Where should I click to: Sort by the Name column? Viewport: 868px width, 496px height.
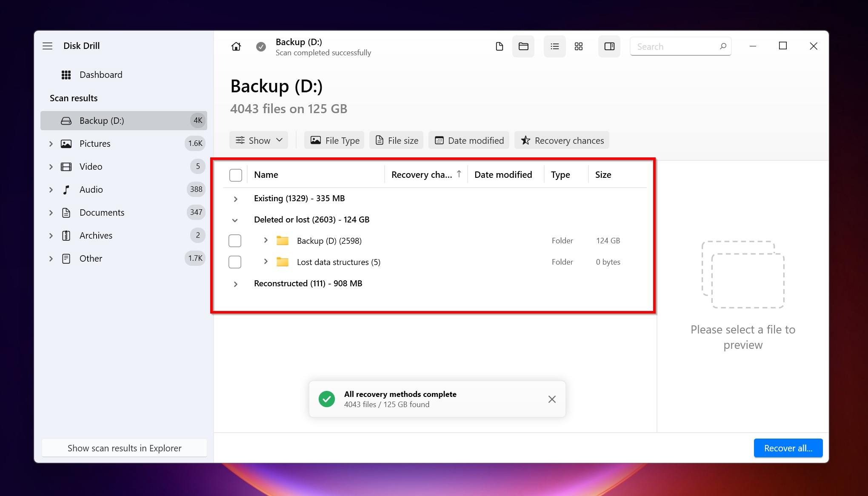pos(266,175)
